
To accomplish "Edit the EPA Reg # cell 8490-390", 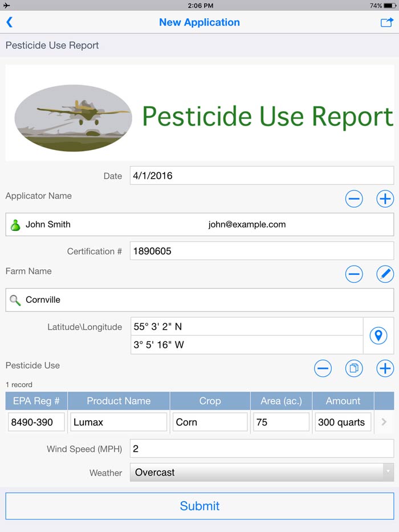I will point(36,423).
